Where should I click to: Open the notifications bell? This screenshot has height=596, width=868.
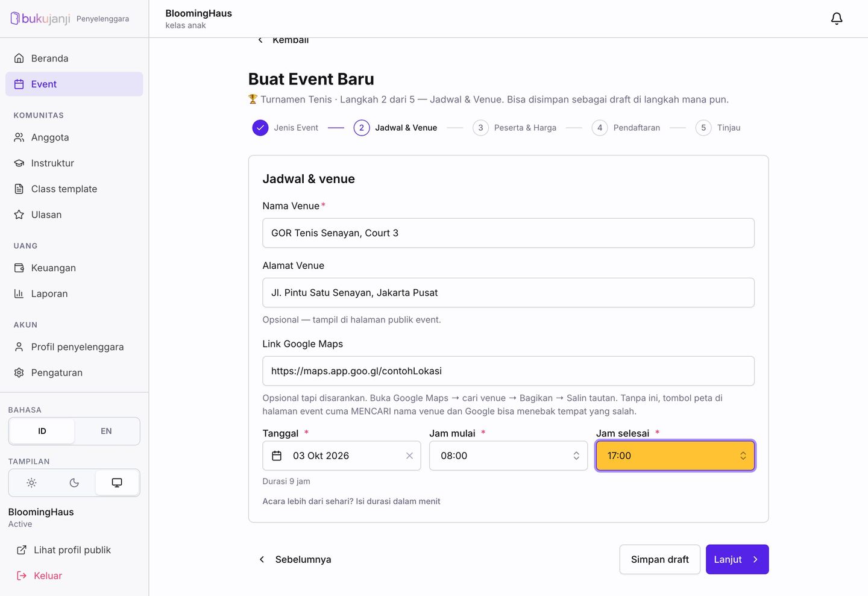(837, 19)
